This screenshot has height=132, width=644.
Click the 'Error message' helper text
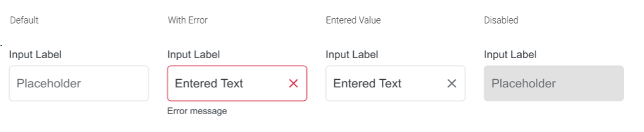197,111
